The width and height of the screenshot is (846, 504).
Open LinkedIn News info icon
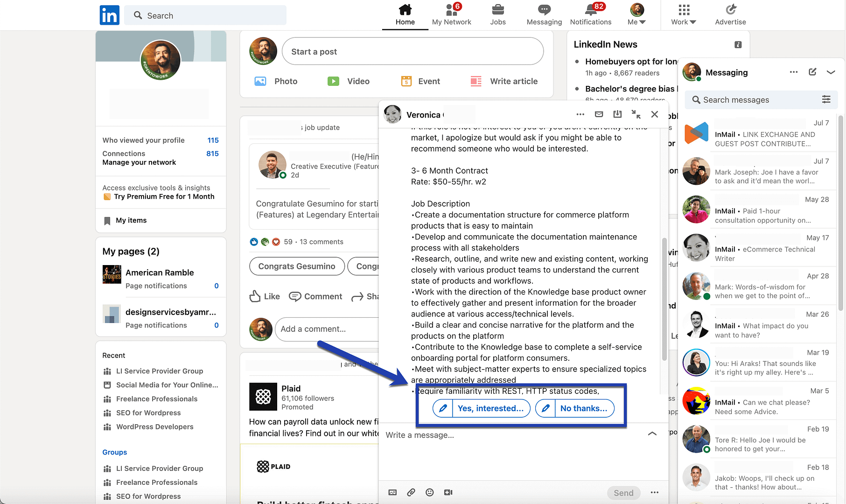pos(738,45)
